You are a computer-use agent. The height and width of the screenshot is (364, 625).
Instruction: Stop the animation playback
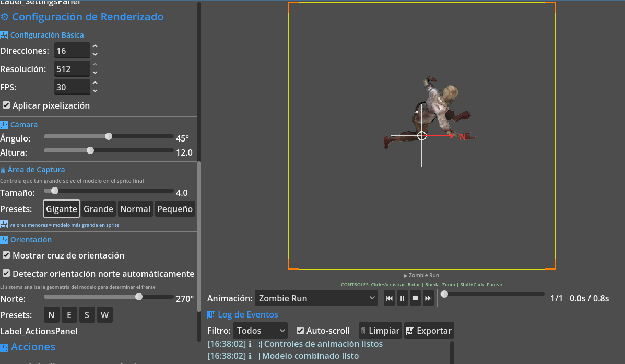[415, 298]
